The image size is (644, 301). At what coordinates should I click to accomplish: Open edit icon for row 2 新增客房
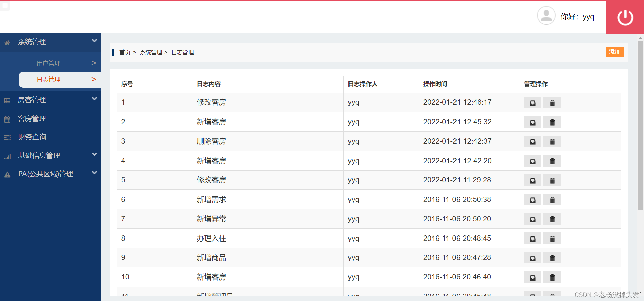[x=532, y=122]
